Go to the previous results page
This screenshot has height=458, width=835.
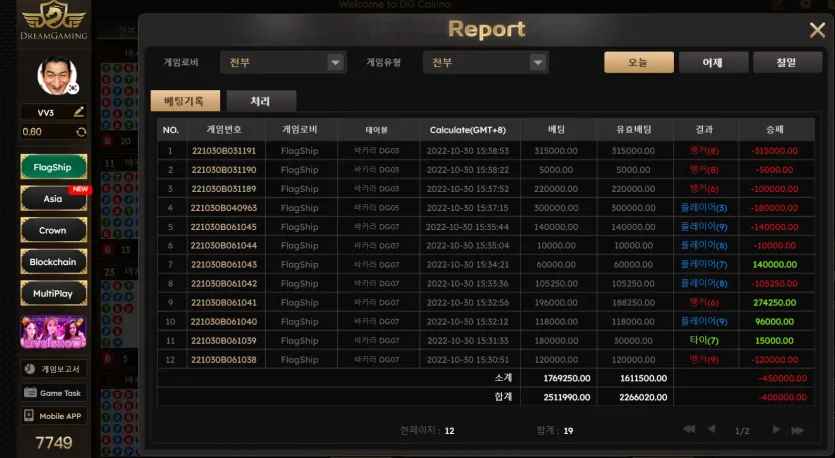(x=711, y=429)
